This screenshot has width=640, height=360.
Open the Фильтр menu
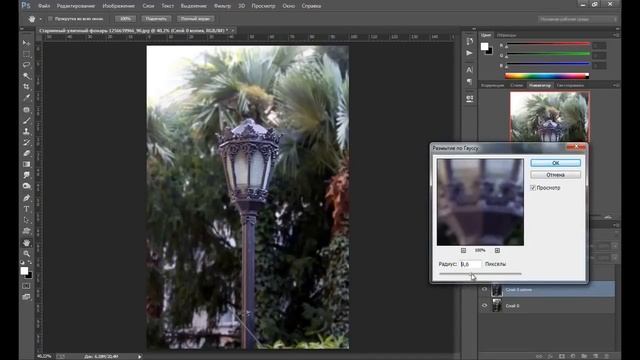coord(222,6)
